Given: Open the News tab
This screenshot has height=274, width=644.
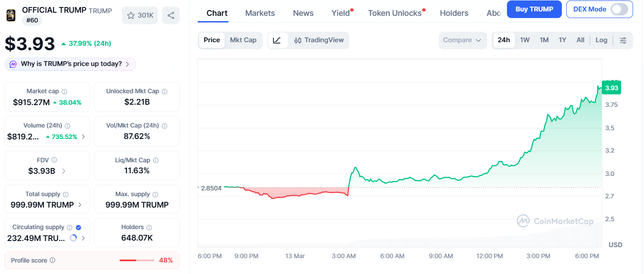Looking at the screenshot, I should coord(303,13).
